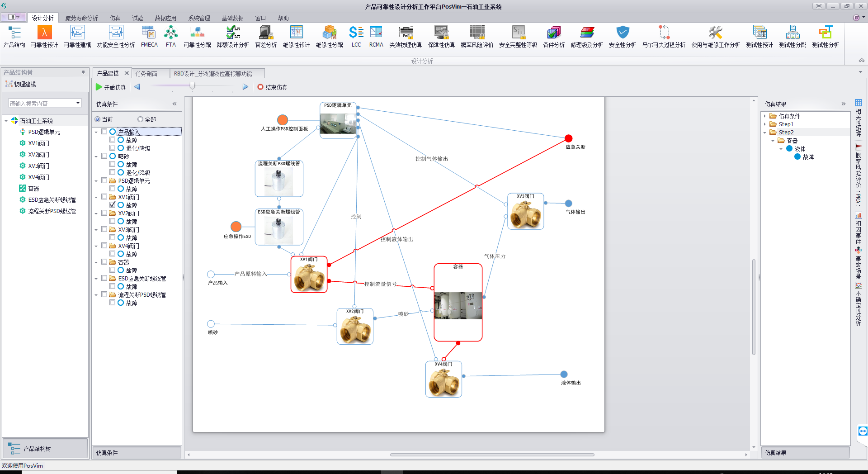Open the 备件分析 tool
Image resolution: width=868 pixels, height=474 pixels.
click(554, 37)
